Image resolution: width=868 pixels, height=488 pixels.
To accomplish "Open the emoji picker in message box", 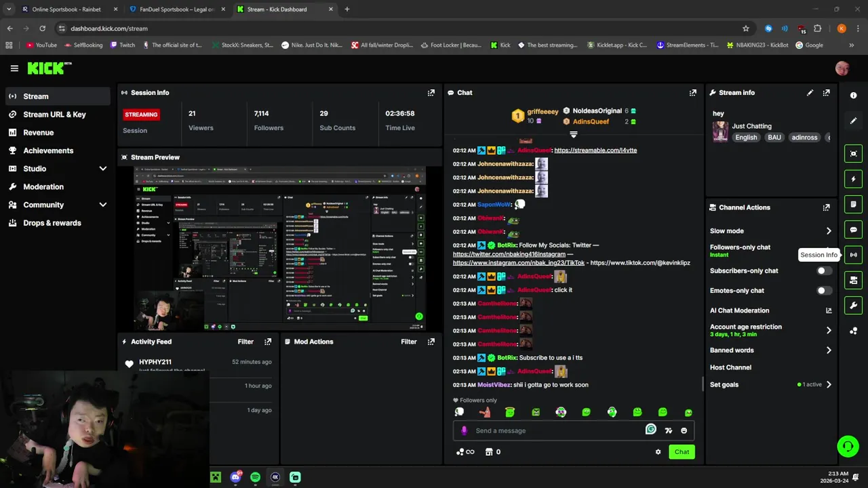I will tap(684, 430).
